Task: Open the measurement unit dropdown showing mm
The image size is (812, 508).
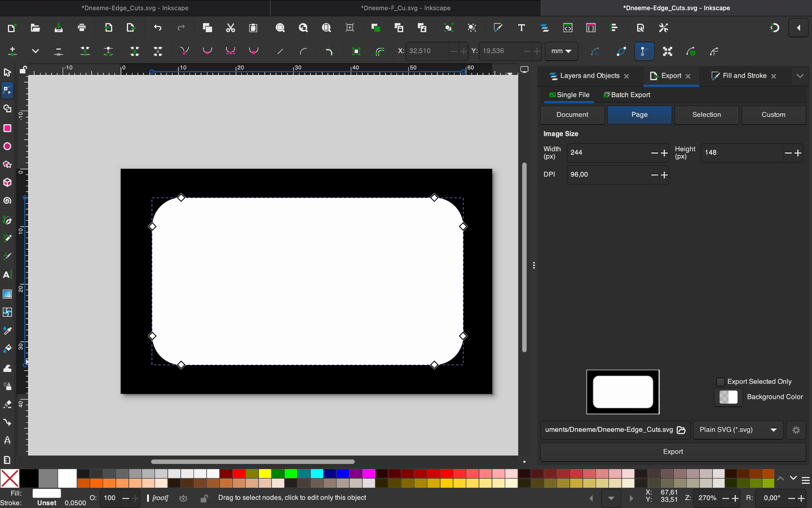Action: tap(561, 51)
